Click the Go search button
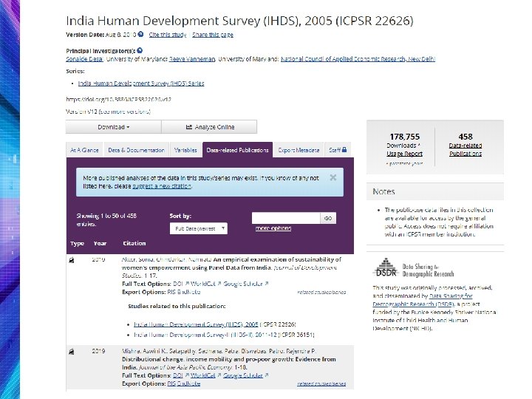 click(328, 218)
